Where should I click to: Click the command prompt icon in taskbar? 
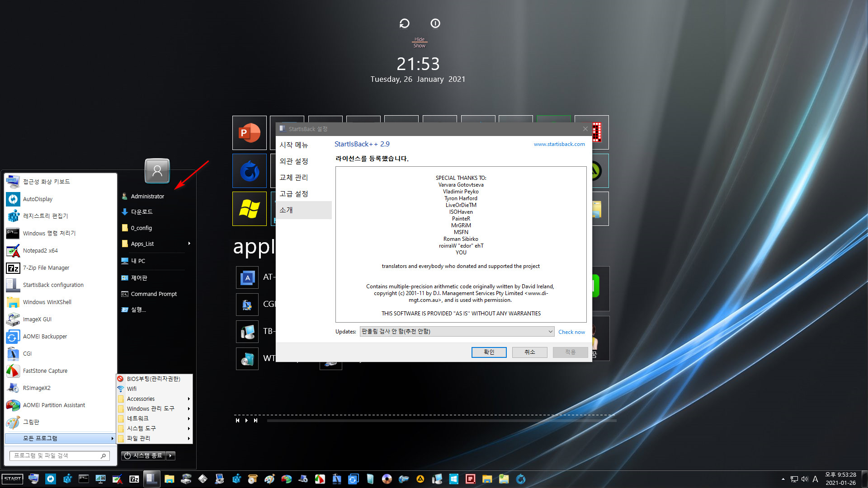click(84, 479)
